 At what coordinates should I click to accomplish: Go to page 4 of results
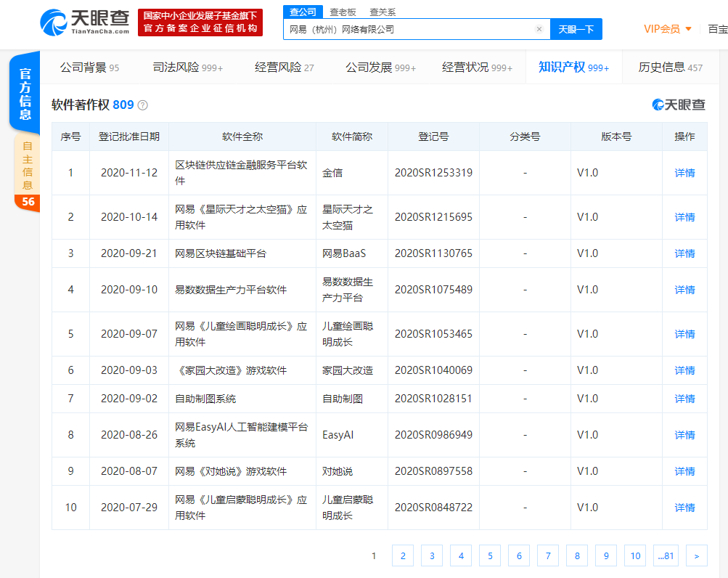tap(461, 555)
